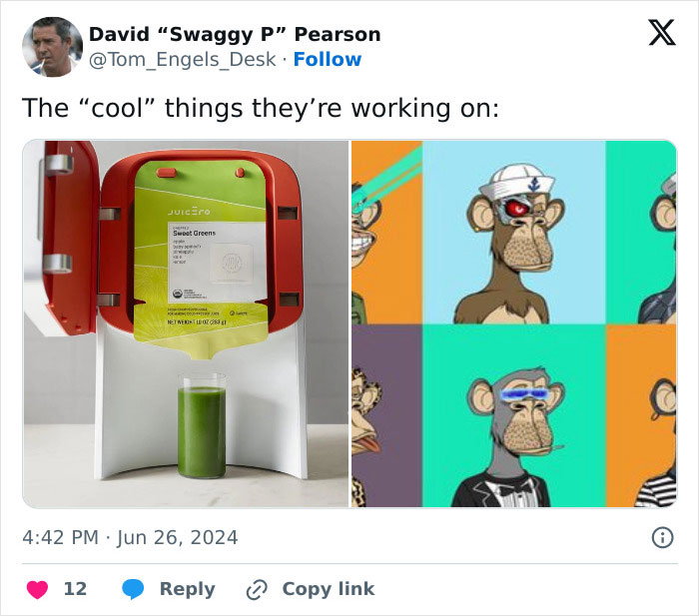699x616 pixels.
Task: Open the Bored Ape NFT image
Action: pos(514,323)
